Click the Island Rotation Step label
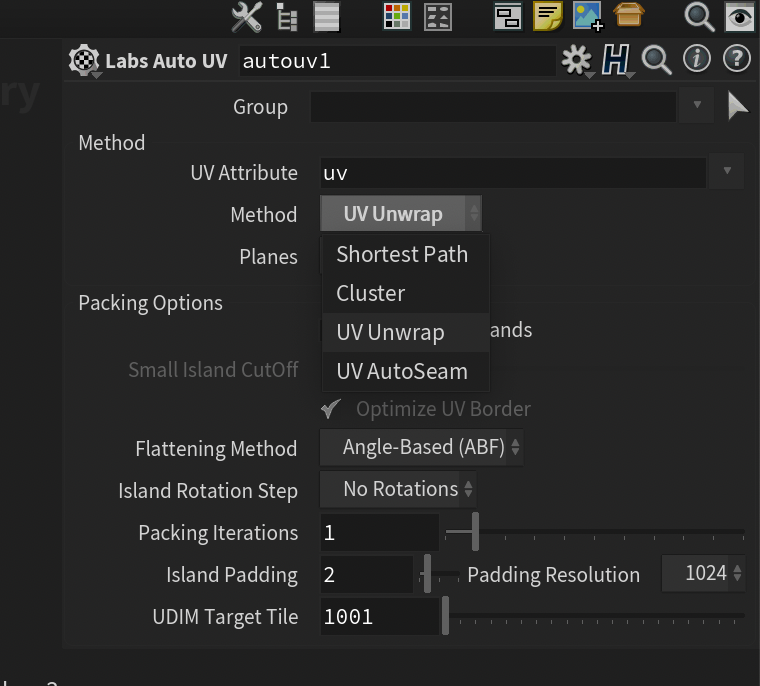Screen dimensions: 760x686 [208, 491]
